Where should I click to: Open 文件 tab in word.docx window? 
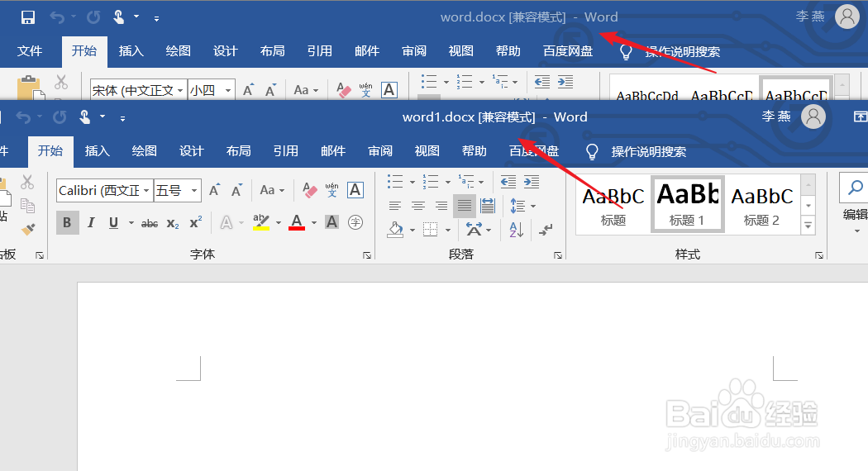(29, 51)
